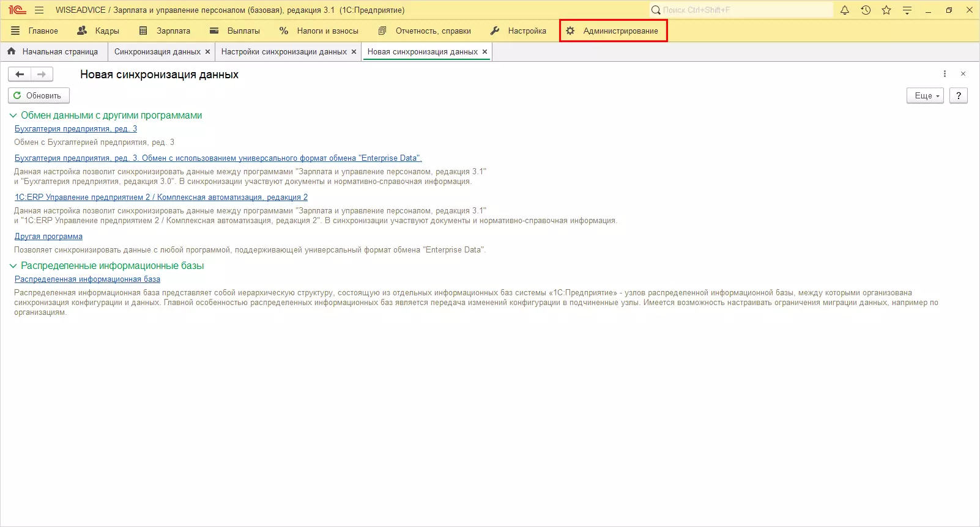Open favorites with the star icon

pos(886,10)
